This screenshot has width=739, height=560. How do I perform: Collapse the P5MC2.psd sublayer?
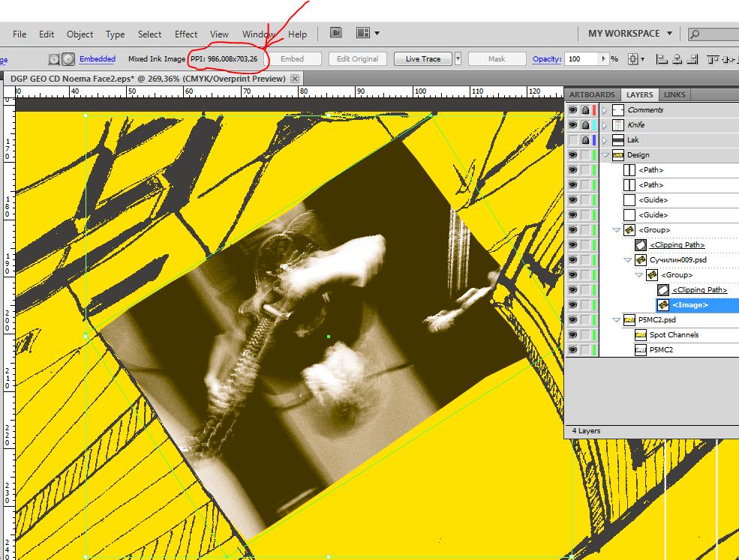click(616, 320)
